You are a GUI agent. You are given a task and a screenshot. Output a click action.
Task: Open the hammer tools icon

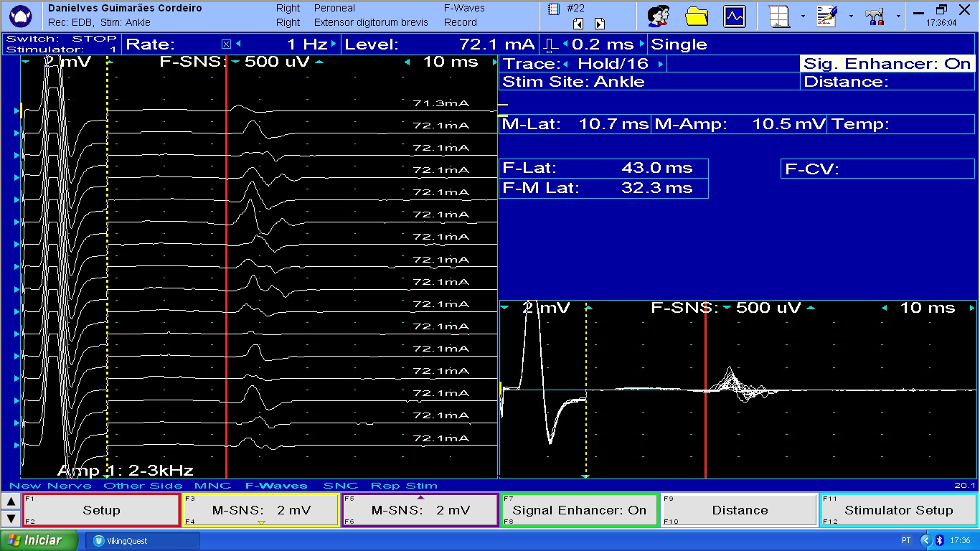[875, 16]
